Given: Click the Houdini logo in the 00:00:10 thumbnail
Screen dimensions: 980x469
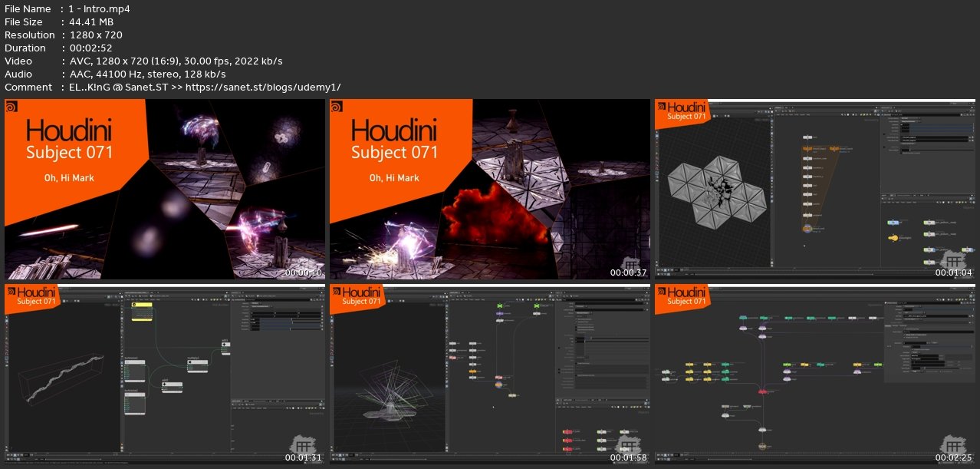Looking at the screenshot, I should pyautogui.click(x=13, y=107).
